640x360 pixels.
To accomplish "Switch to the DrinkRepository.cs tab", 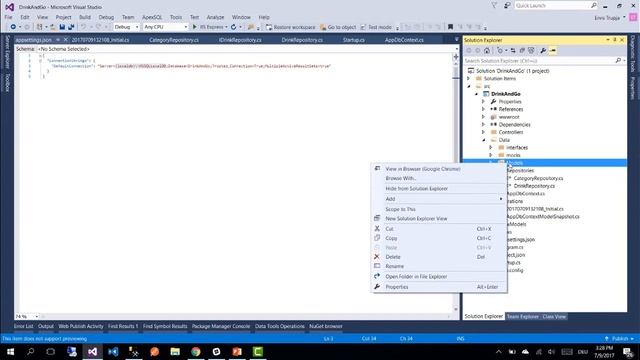I will click(302, 40).
